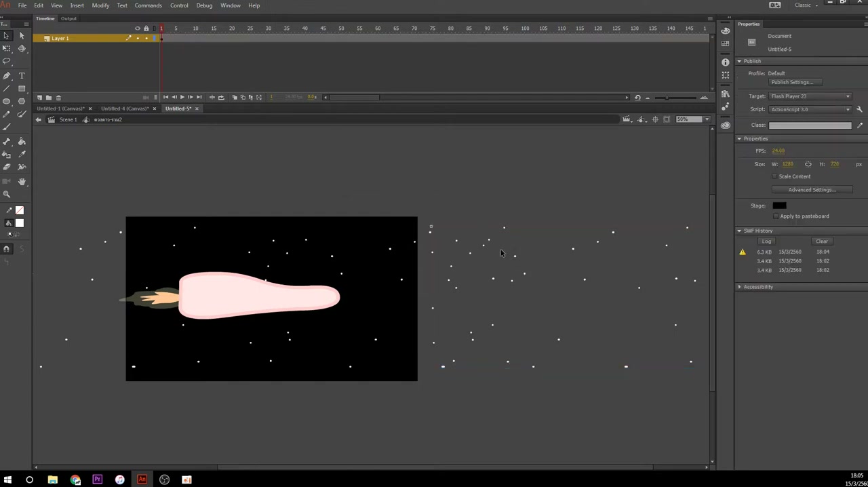This screenshot has width=868, height=487.
Task: Open the Modify menu
Action: tap(100, 5)
